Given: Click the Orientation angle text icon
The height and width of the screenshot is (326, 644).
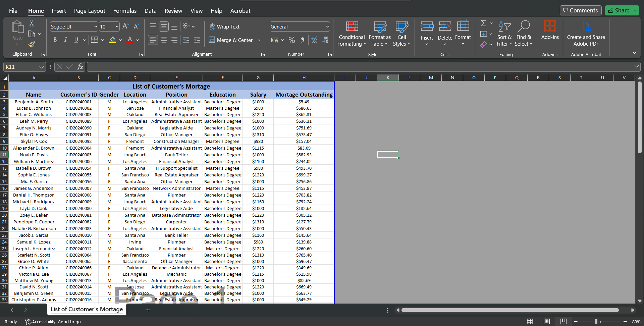Looking at the screenshot, I should coord(186,26).
